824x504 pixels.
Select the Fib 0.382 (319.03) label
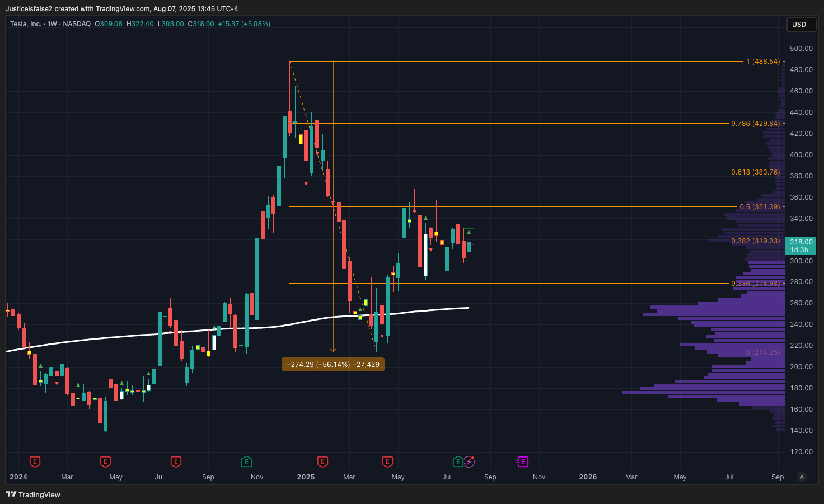tap(756, 241)
